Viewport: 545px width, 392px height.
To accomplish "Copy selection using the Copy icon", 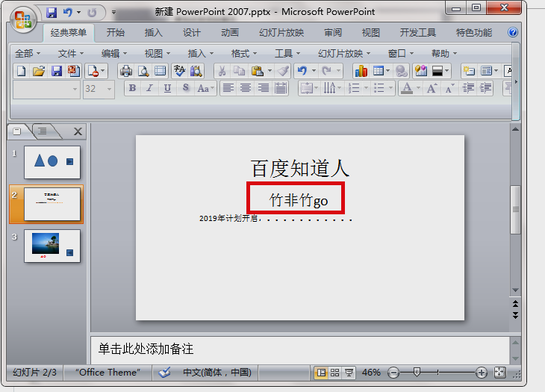I will tap(239, 71).
